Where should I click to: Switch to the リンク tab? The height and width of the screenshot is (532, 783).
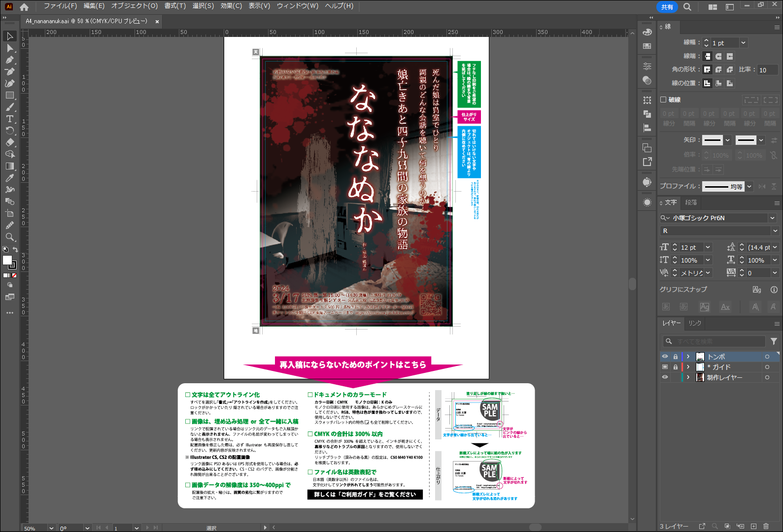tap(695, 323)
